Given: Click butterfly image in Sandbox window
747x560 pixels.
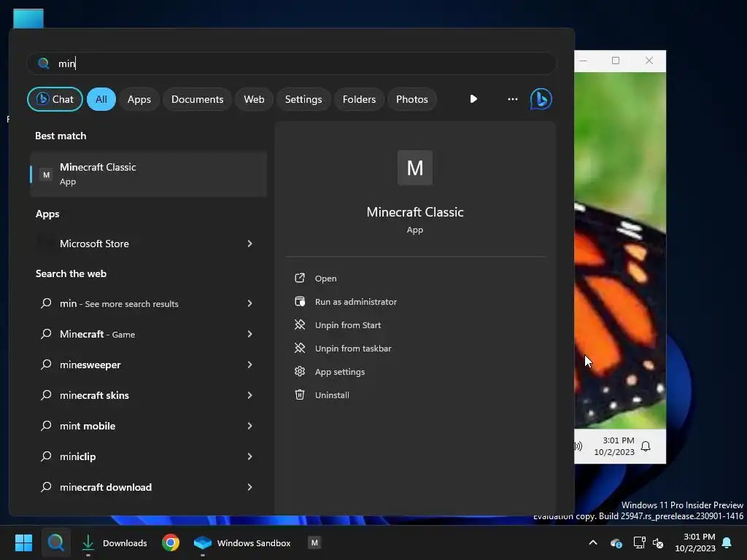Looking at the screenshot, I should pyautogui.click(x=620, y=250).
